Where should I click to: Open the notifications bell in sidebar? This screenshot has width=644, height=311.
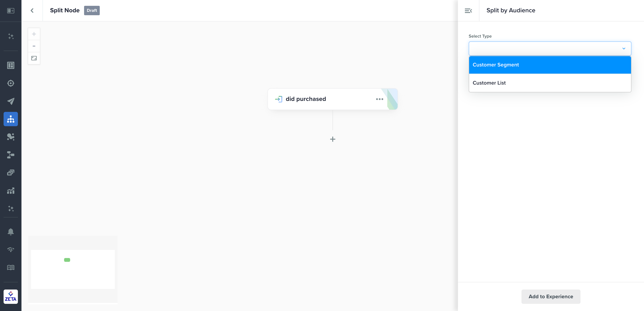click(11, 232)
